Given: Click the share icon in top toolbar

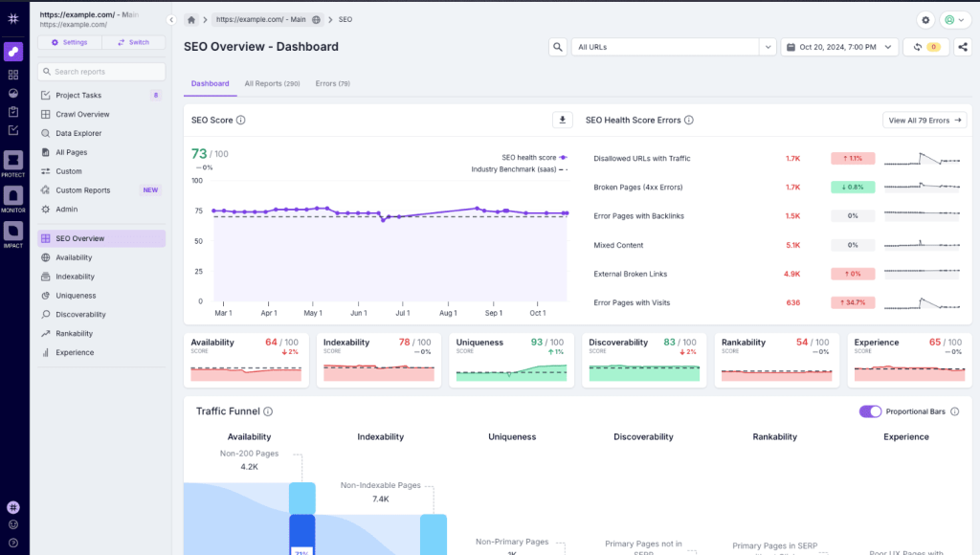Looking at the screenshot, I should pos(962,47).
